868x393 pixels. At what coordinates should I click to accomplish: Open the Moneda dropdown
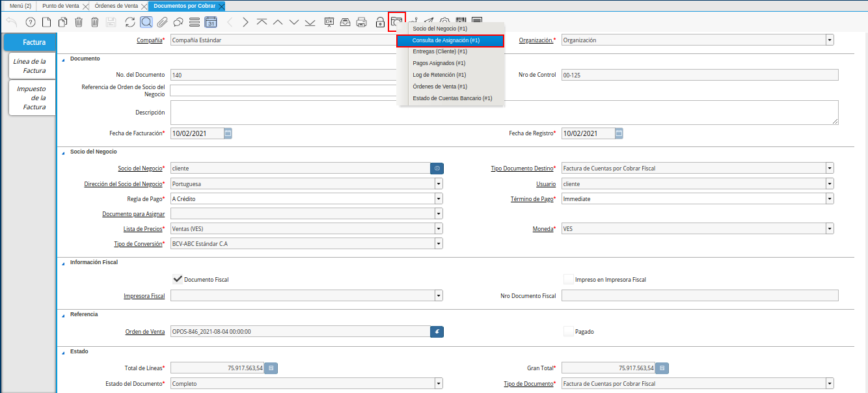pos(830,229)
